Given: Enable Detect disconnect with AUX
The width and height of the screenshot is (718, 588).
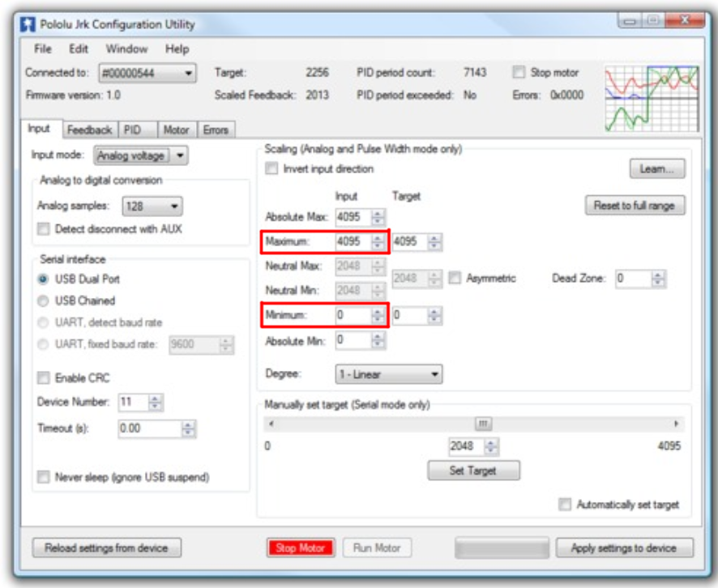Looking at the screenshot, I should (x=44, y=228).
